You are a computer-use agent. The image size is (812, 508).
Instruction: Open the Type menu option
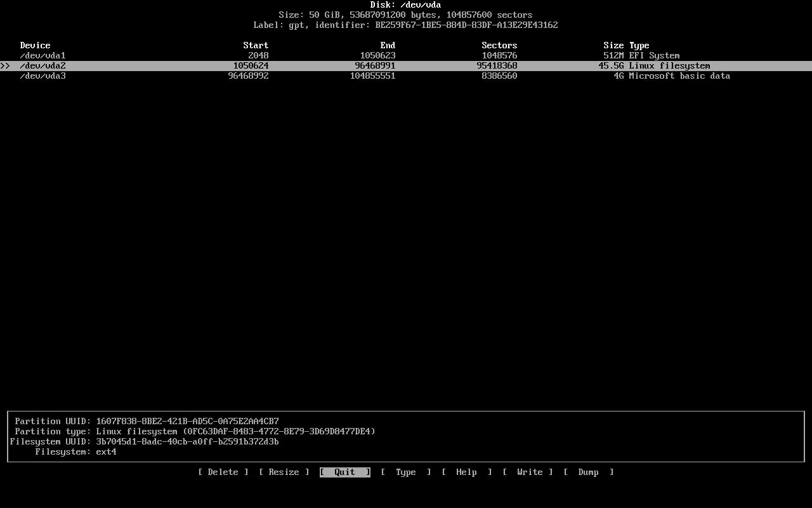point(405,472)
